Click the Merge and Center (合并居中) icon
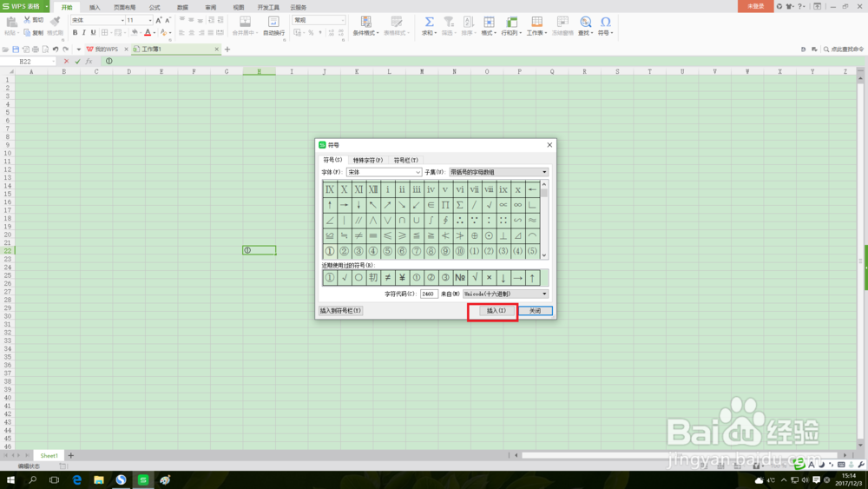This screenshot has height=489, width=868. click(x=245, y=23)
